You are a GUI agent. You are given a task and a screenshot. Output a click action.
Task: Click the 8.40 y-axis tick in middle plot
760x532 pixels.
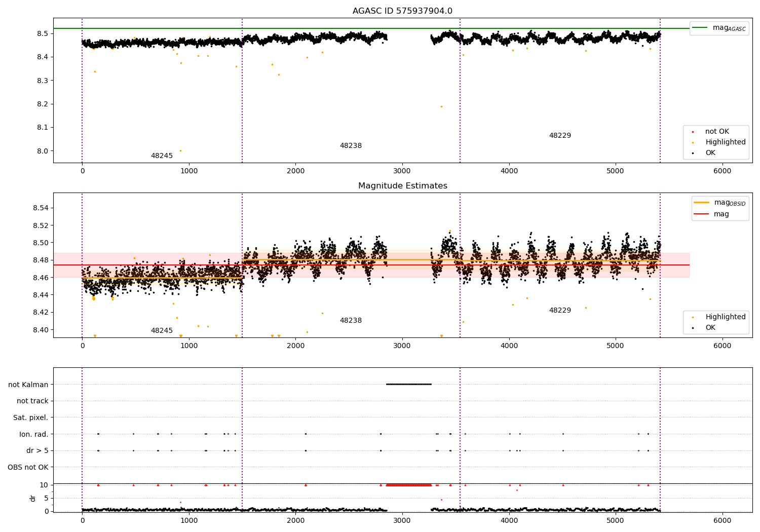pos(41,330)
